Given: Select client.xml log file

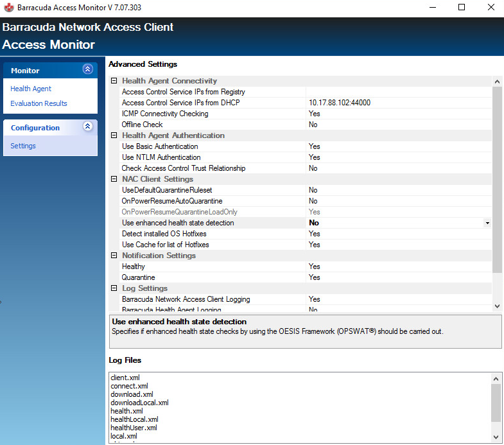Looking at the screenshot, I should tap(125, 378).
